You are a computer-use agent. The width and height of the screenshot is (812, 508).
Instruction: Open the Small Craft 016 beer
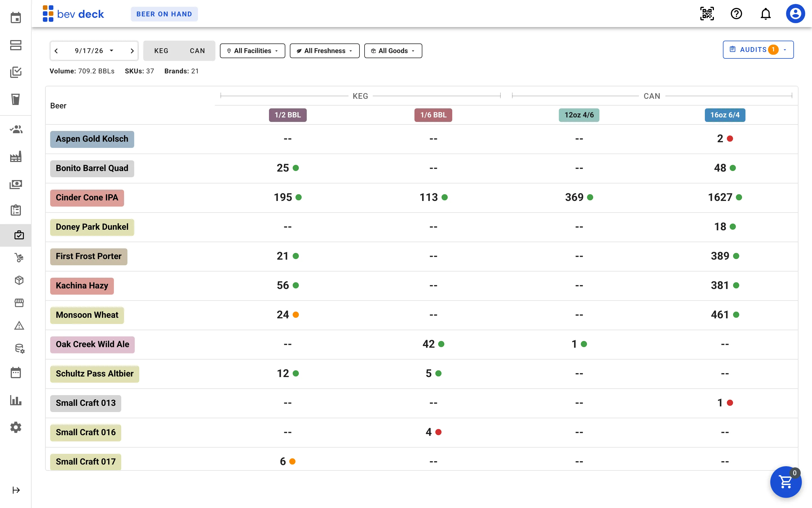[86, 432]
